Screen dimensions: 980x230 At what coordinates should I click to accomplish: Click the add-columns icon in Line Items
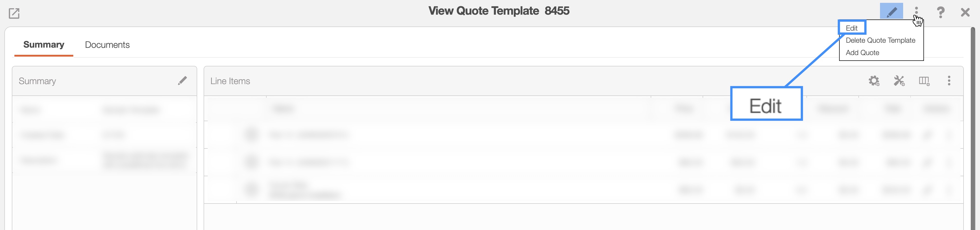click(x=924, y=81)
